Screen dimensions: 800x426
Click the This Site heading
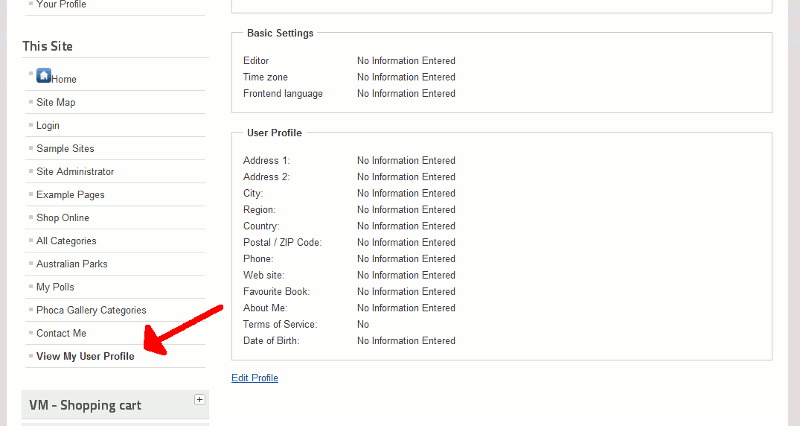coord(48,46)
